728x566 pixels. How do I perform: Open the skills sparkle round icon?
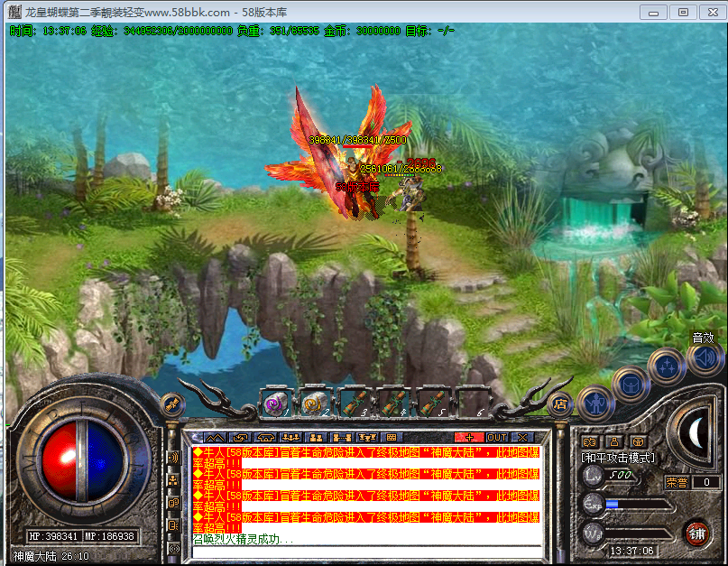666,367
